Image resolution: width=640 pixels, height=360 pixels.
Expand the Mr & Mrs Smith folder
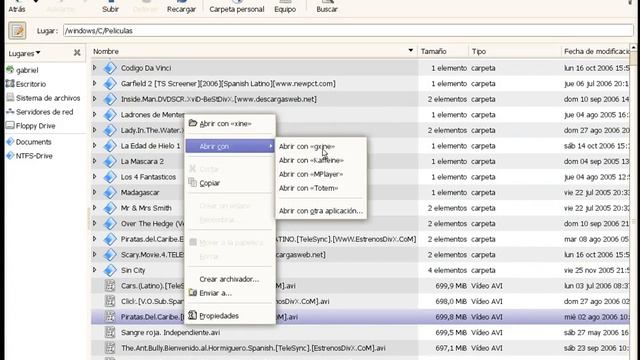coord(95,208)
